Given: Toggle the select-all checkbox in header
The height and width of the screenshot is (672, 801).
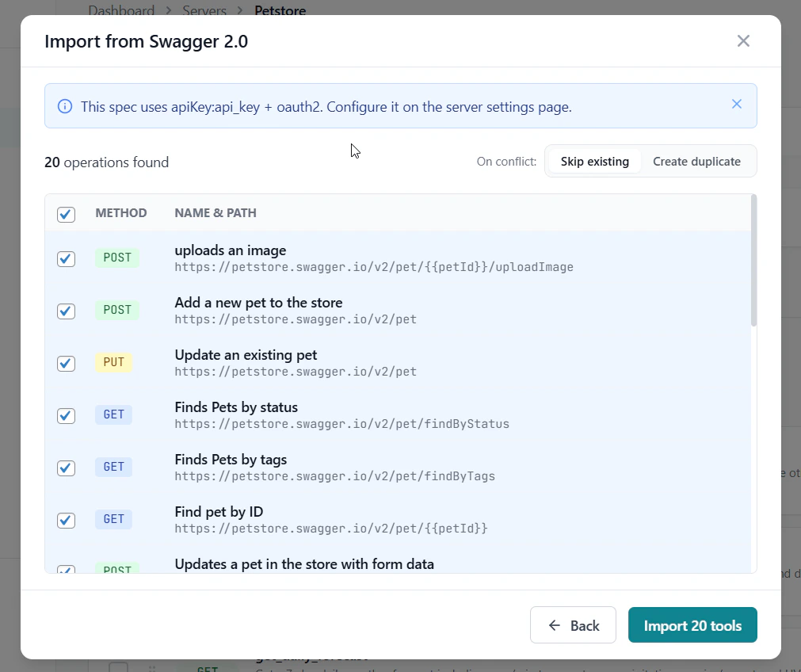Looking at the screenshot, I should click(x=66, y=214).
